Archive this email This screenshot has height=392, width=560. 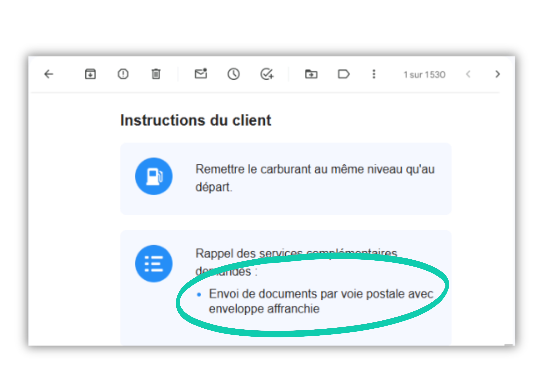90,74
